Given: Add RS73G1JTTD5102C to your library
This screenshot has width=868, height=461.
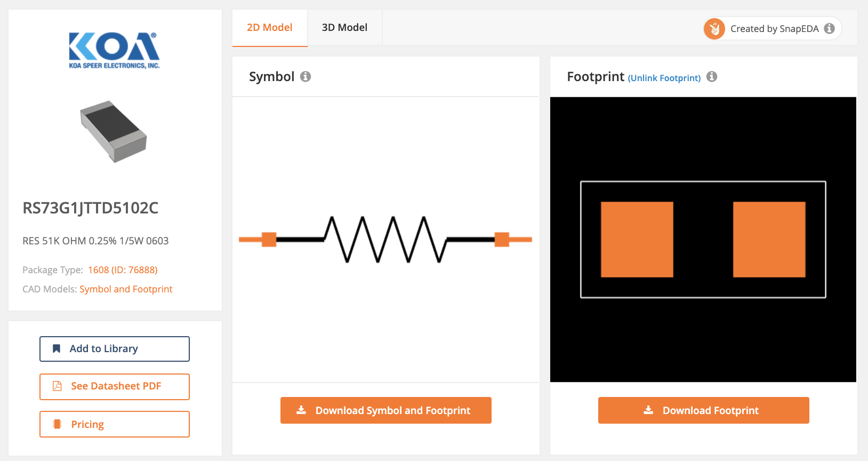Looking at the screenshot, I should 114,348.
